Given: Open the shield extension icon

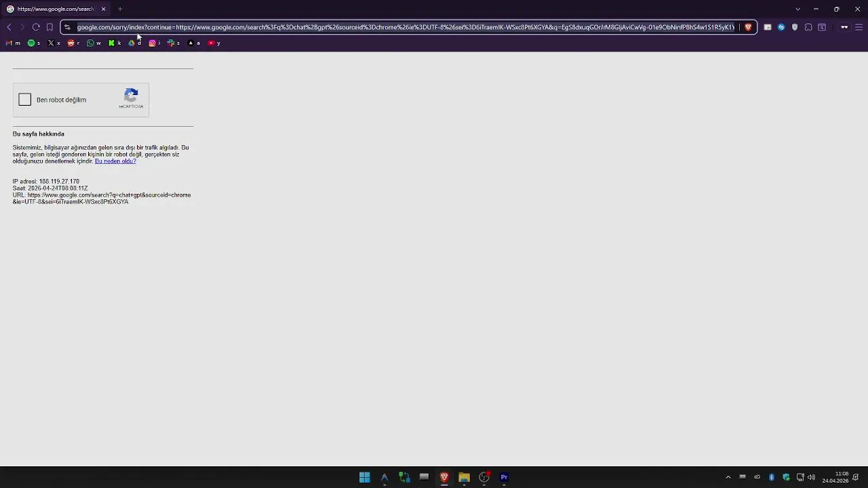Looking at the screenshot, I should pos(795,27).
